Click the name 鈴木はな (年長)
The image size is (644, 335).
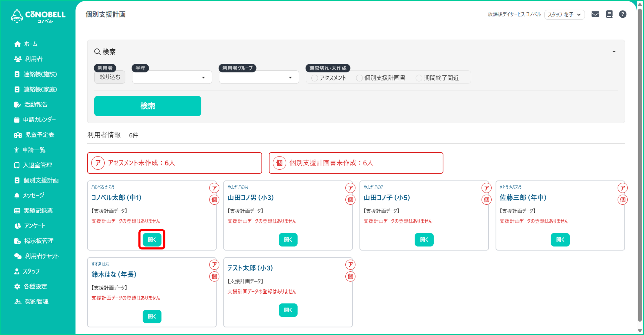[x=114, y=274]
